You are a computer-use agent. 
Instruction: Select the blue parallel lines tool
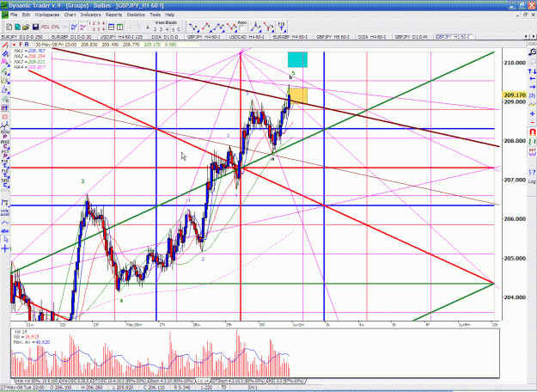[x=5, y=54]
